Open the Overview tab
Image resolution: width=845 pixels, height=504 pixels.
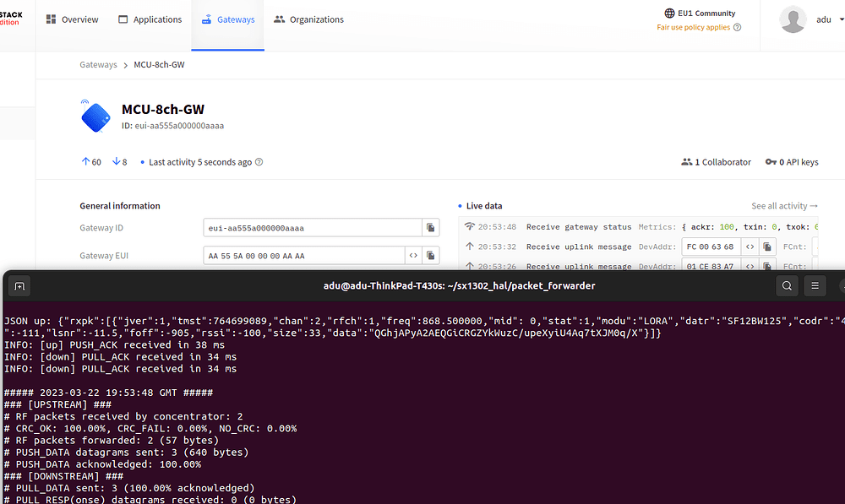[x=72, y=19]
